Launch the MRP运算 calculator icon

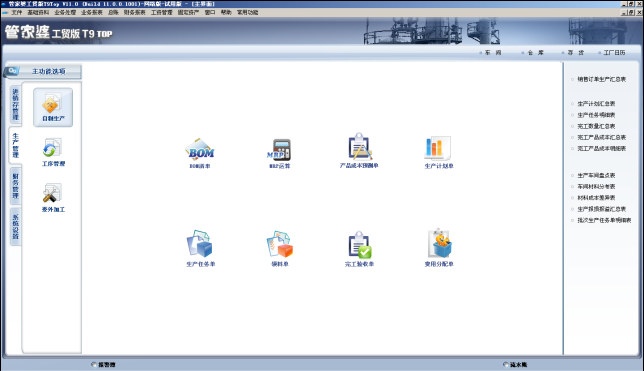coord(279,150)
